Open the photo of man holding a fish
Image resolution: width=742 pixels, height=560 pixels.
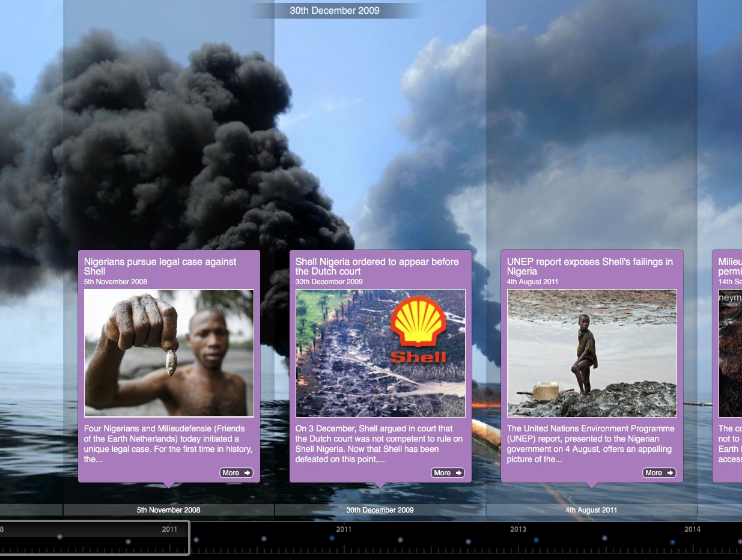(169, 353)
